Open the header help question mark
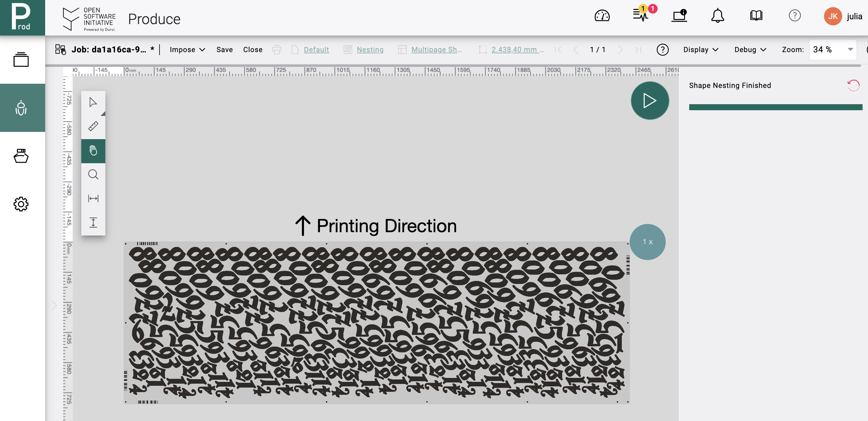This screenshot has width=868, height=421. pos(795,15)
